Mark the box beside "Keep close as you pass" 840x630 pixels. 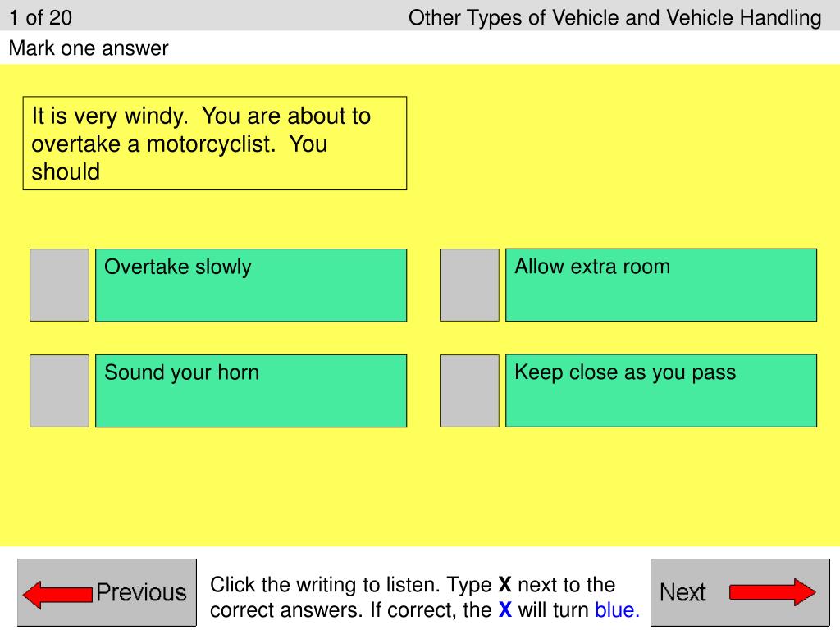(x=469, y=390)
